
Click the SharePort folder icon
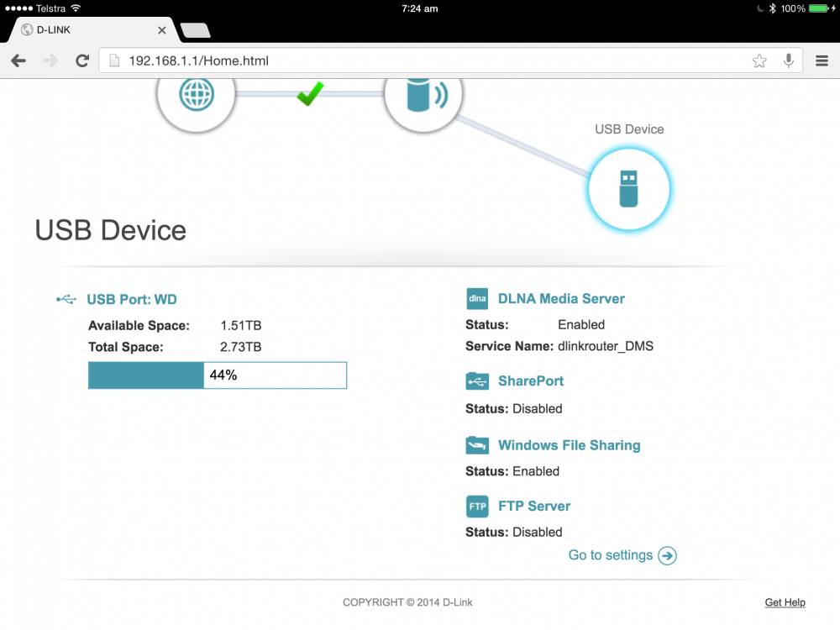click(477, 381)
